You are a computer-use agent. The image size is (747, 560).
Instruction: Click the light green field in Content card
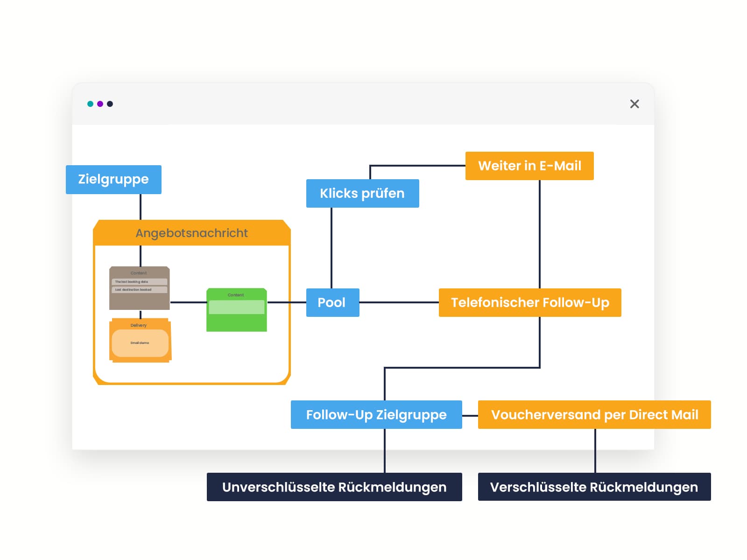[236, 307]
